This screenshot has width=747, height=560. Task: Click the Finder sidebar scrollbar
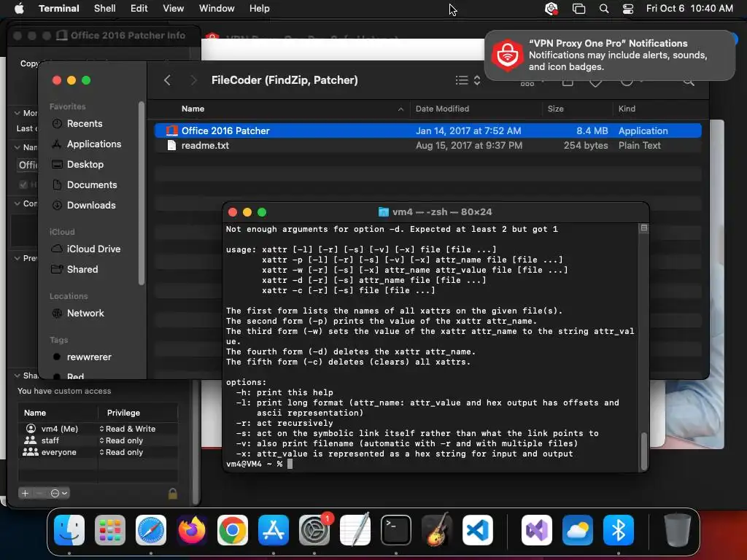click(141, 193)
